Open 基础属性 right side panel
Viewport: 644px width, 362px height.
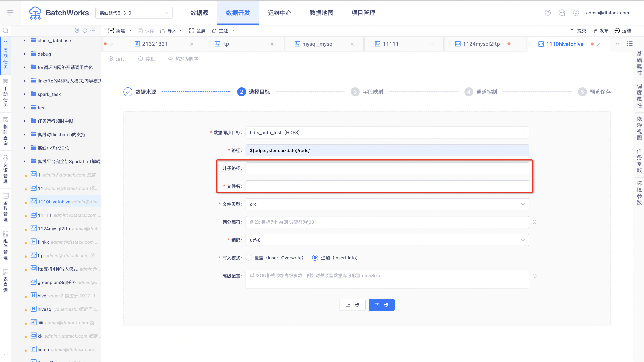639,64
